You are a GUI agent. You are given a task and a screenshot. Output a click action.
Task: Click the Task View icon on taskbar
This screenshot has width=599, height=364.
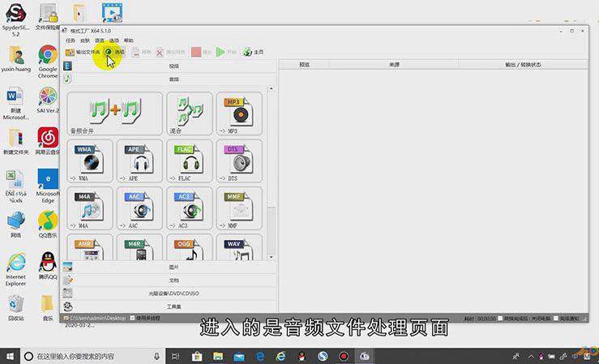tap(175, 357)
